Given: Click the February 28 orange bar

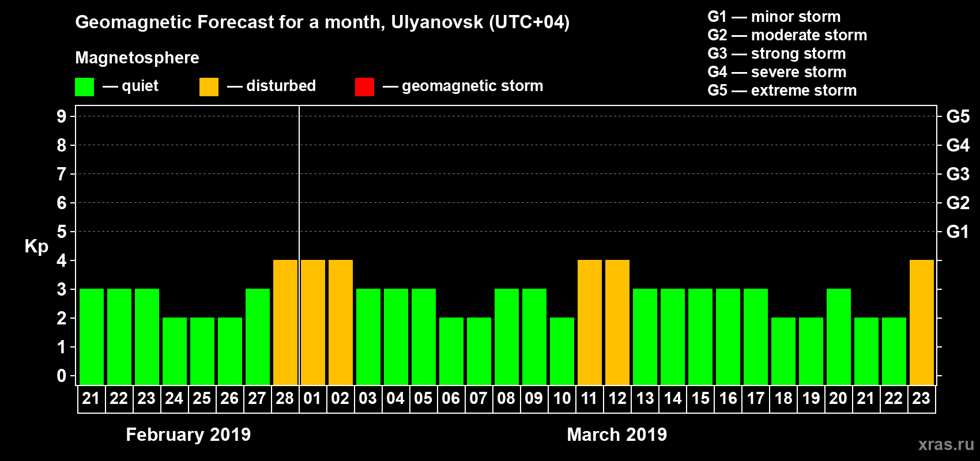Looking at the screenshot, I should [x=285, y=322].
